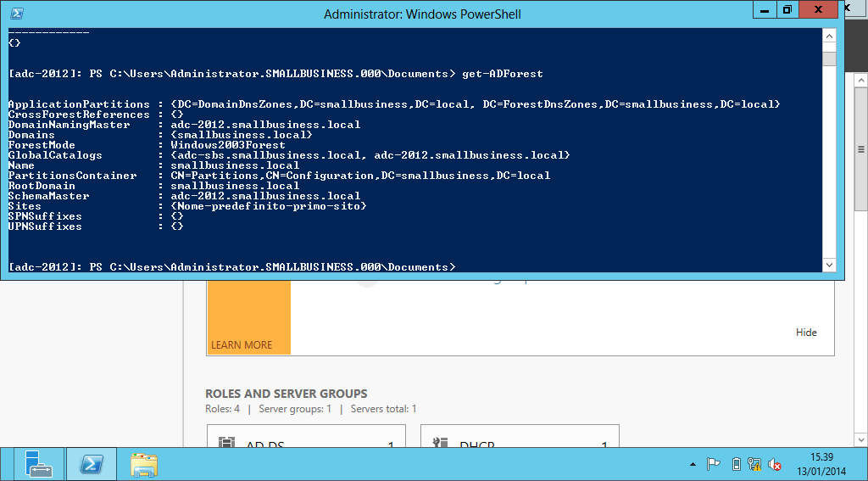Click the LEARN MORE orange tile

(x=248, y=317)
